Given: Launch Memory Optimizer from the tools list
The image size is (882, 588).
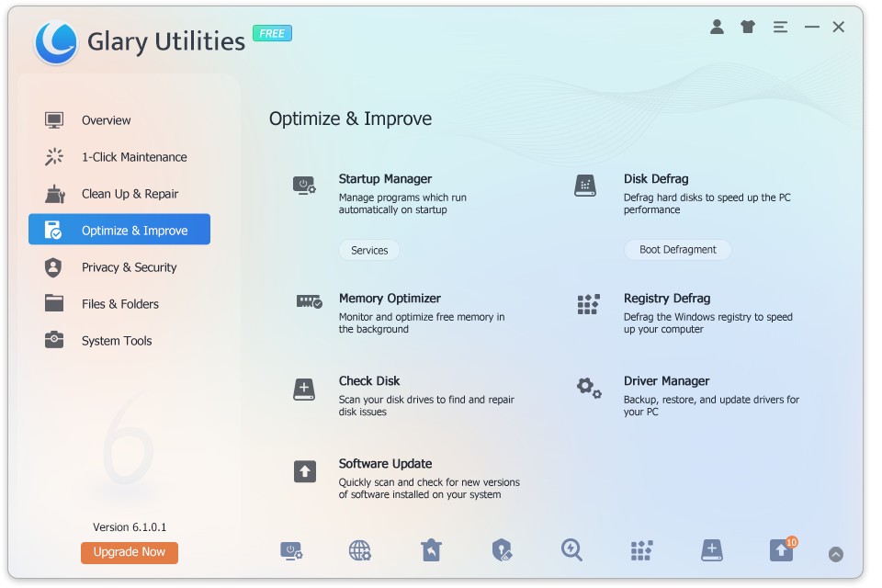Looking at the screenshot, I should pyautogui.click(x=390, y=299).
